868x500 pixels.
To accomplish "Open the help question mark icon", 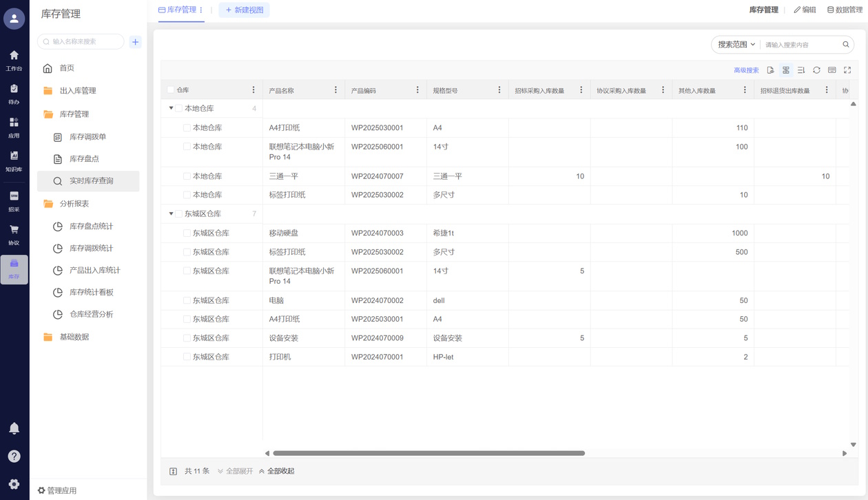I will [x=14, y=457].
